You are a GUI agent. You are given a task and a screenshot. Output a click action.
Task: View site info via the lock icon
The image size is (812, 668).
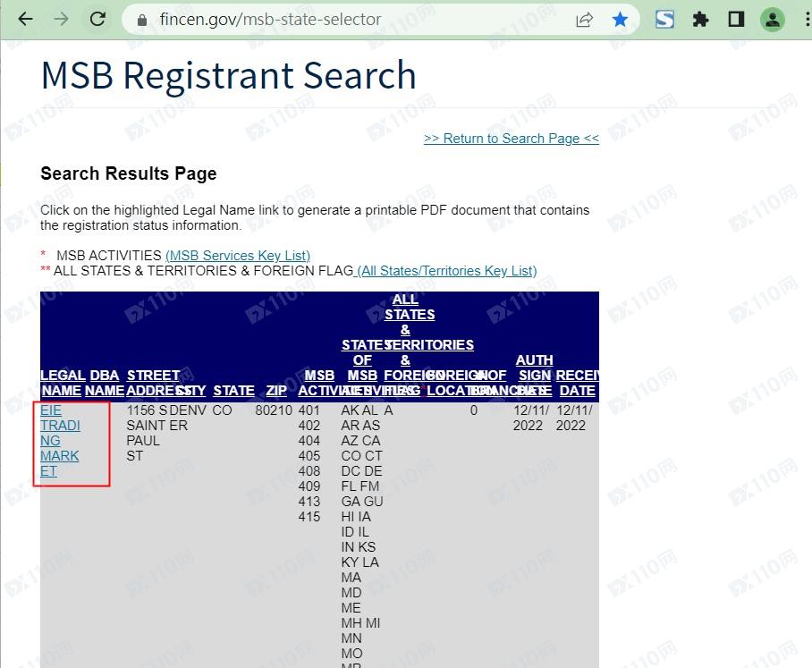point(141,20)
